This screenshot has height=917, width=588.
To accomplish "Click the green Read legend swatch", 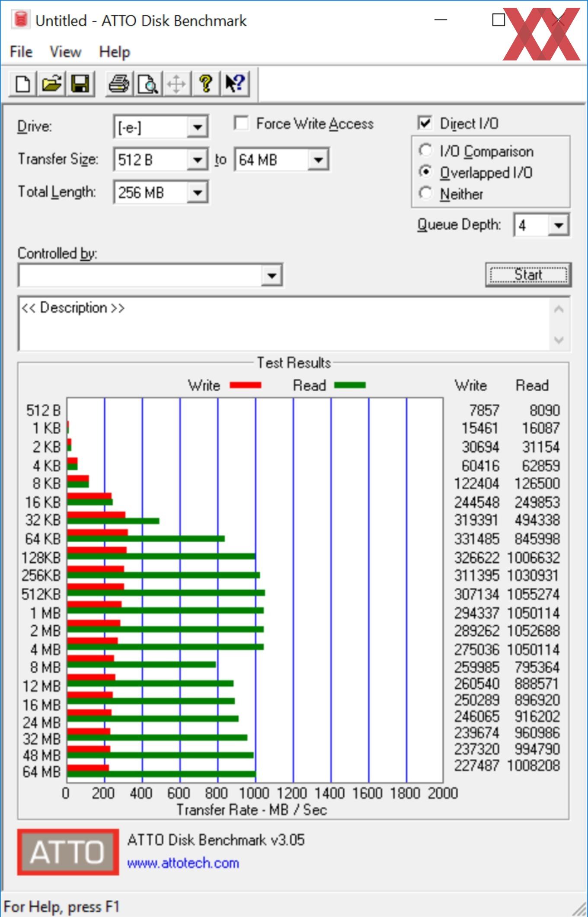I will coord(350,385).
